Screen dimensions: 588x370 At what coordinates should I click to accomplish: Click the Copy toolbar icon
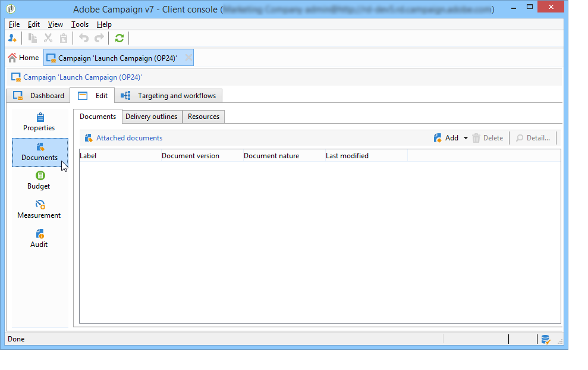tap(33, 38)
